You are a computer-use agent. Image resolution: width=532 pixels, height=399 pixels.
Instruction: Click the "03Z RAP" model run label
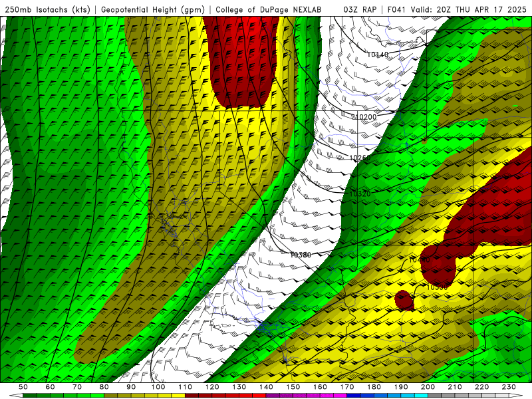360,9
